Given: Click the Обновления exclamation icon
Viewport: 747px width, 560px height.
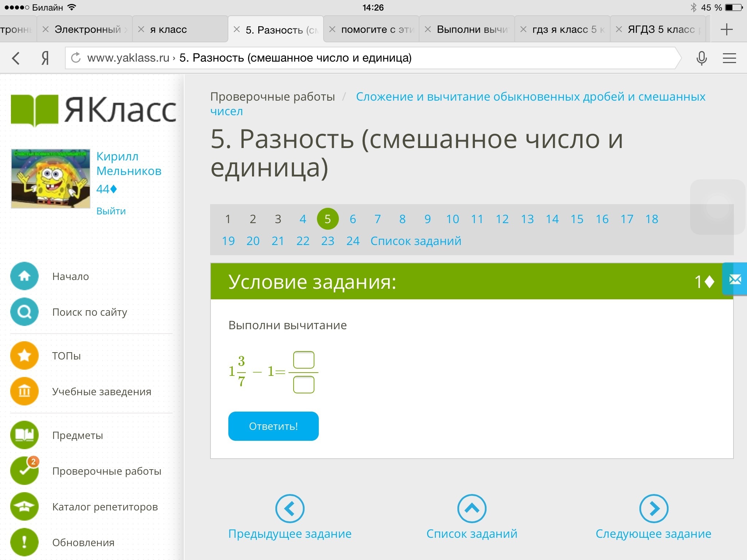Looking at the screenshot, I should point(24,542).
